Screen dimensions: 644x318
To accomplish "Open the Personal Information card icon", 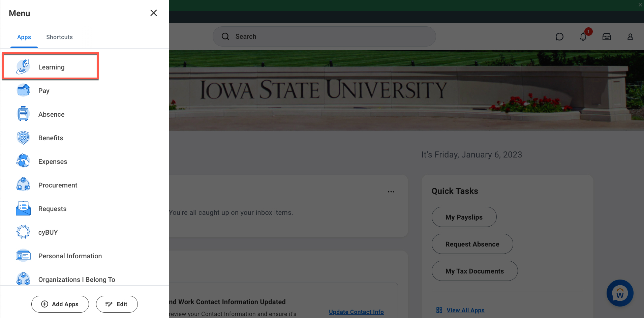I will [x=23, y=256].
